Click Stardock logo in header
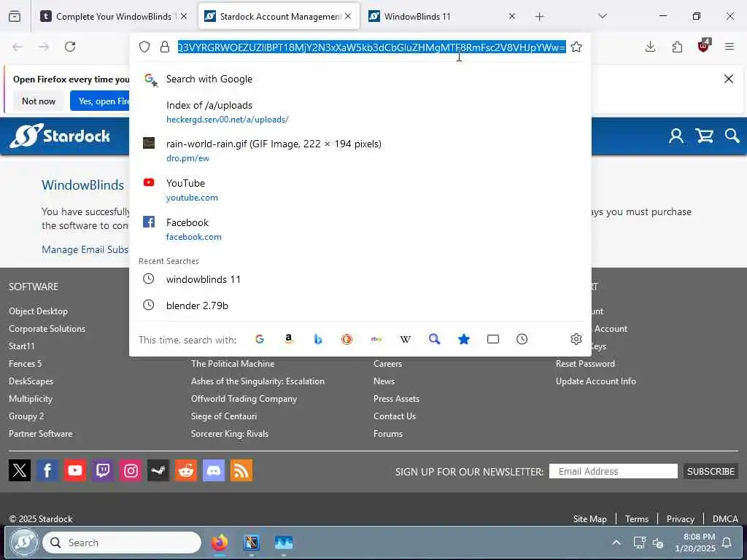 coord(60,136)
